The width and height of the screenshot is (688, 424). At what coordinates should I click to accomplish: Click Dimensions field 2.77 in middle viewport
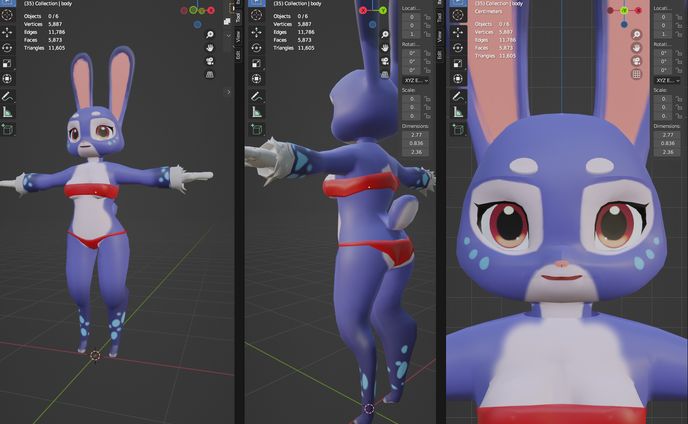416,135
